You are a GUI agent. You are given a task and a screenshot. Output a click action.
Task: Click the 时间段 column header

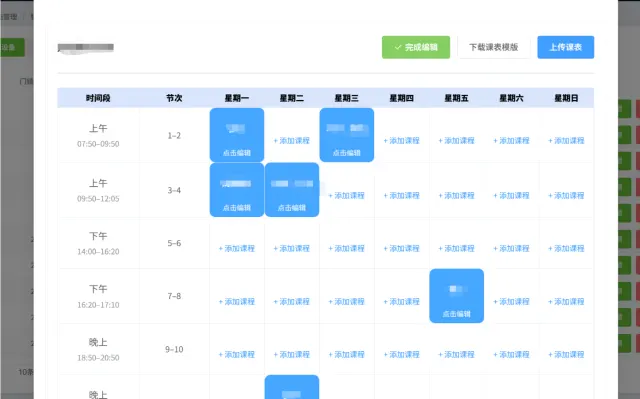(x=98, y=98)
